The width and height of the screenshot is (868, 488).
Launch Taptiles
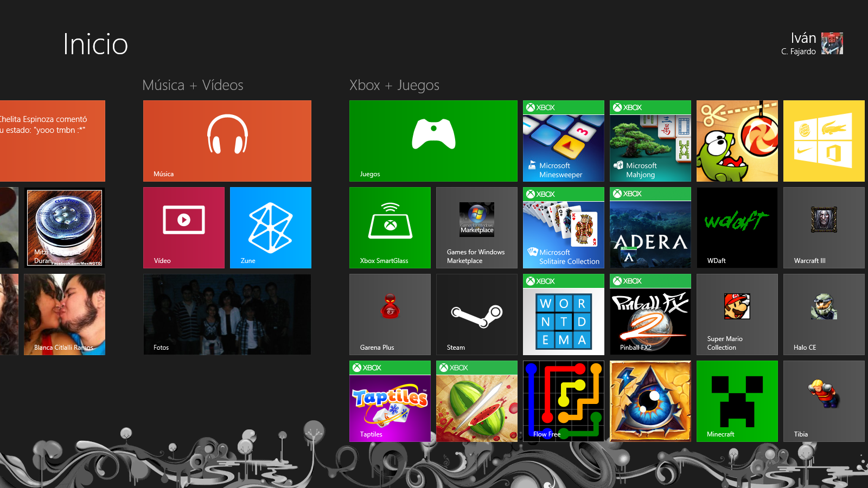click(x=390, y=401)
